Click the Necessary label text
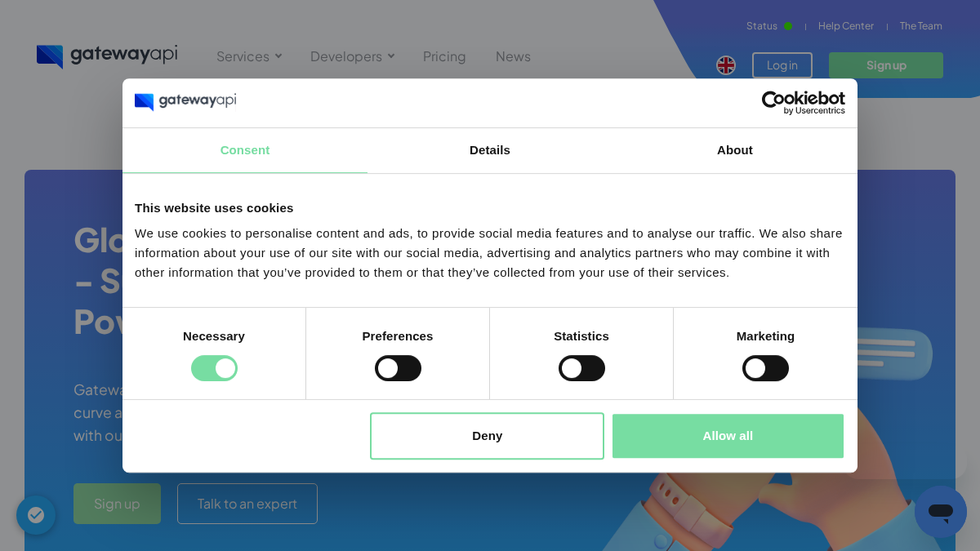 click(x=214, y=336)
